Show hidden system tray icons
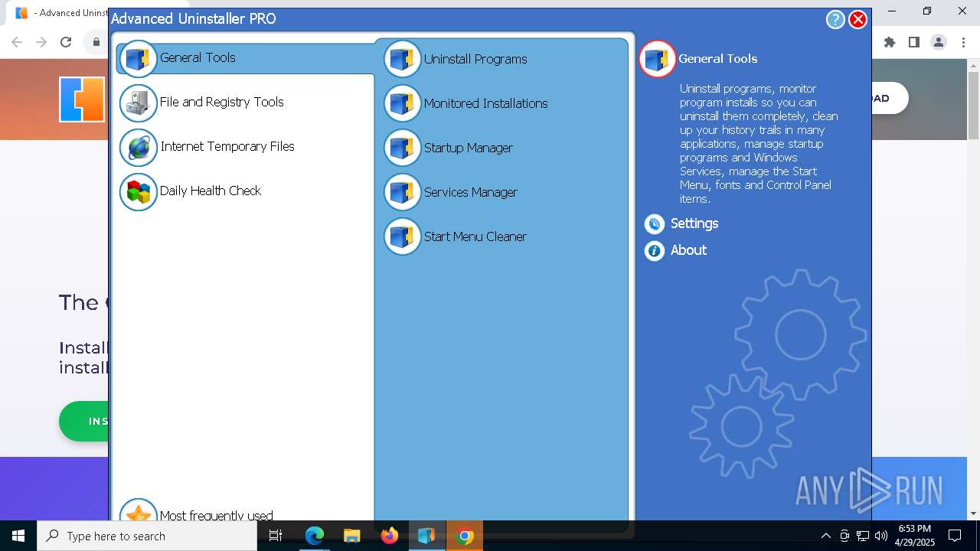 click(825, 536)
